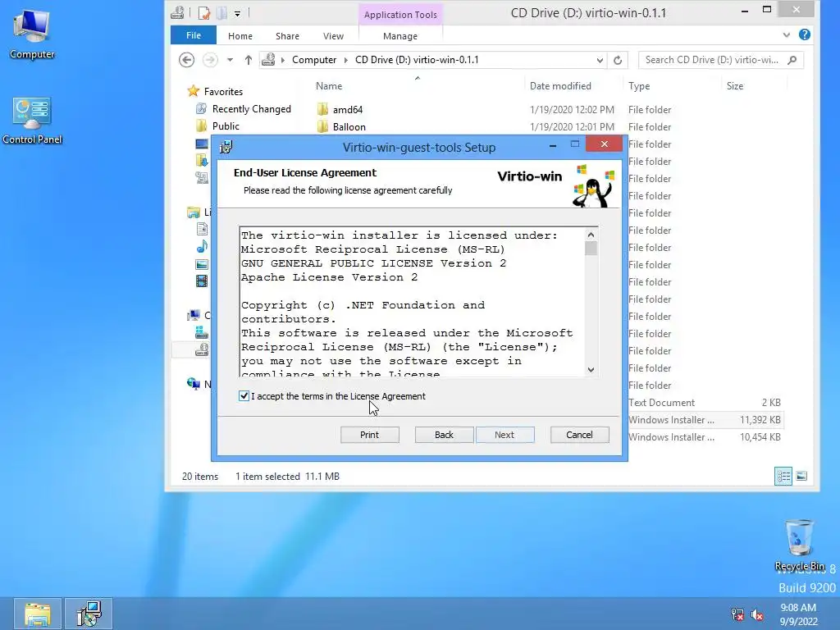The width and height of the screenshot is (840, 630).
Task: Open Recently Changed in Favorites
Action: pos(251,109)
